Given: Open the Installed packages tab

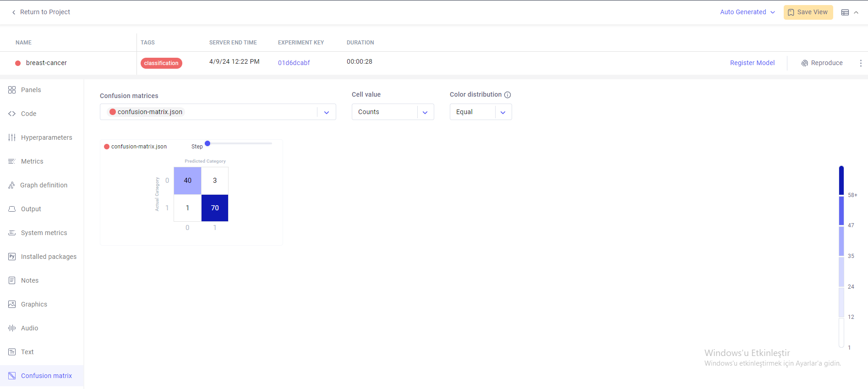Looking at the screenshot, I should pos(42,257).
